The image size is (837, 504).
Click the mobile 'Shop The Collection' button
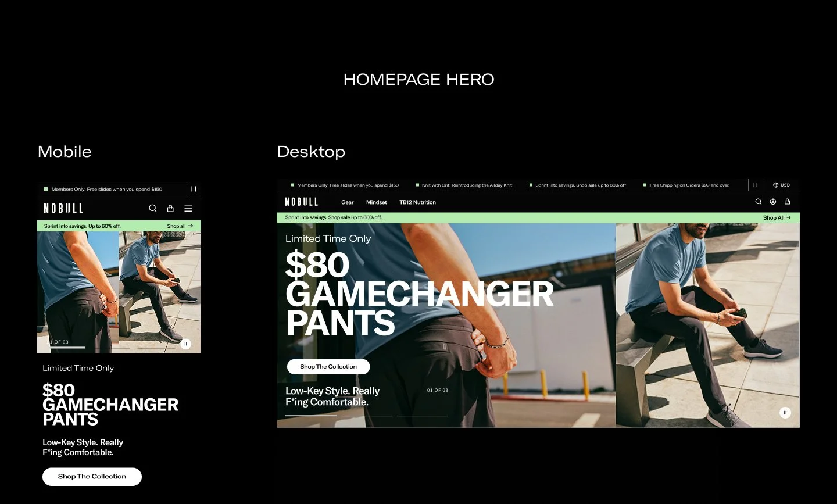click(92, 477)
